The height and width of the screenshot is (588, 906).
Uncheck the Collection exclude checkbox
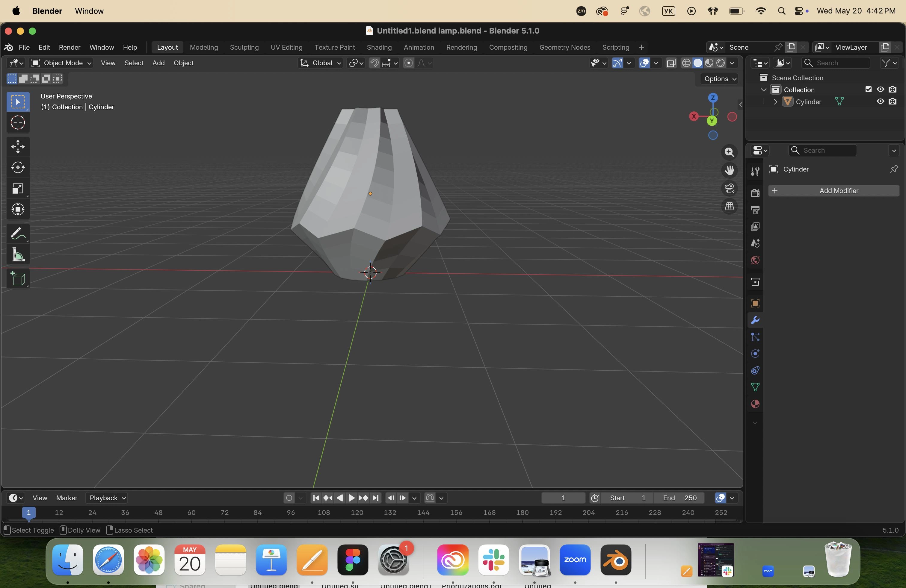(868, 90)
